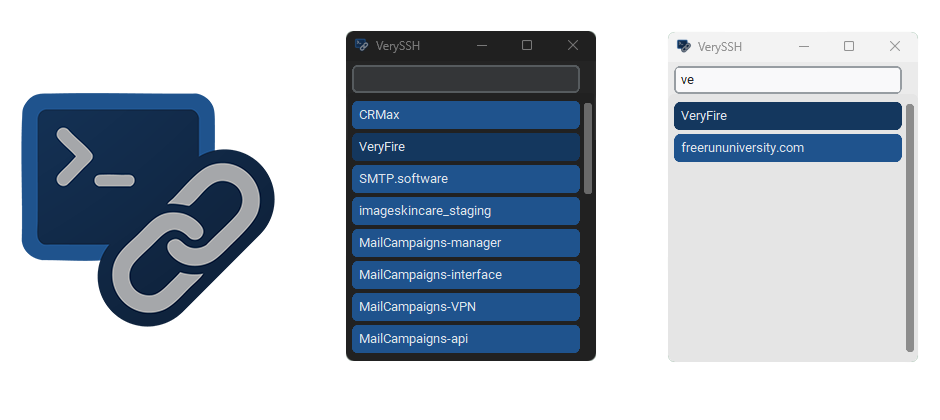The image size is (940, 420).
Task: Click the VerySSH icon in dark window title bar
Action: [361, 45]
